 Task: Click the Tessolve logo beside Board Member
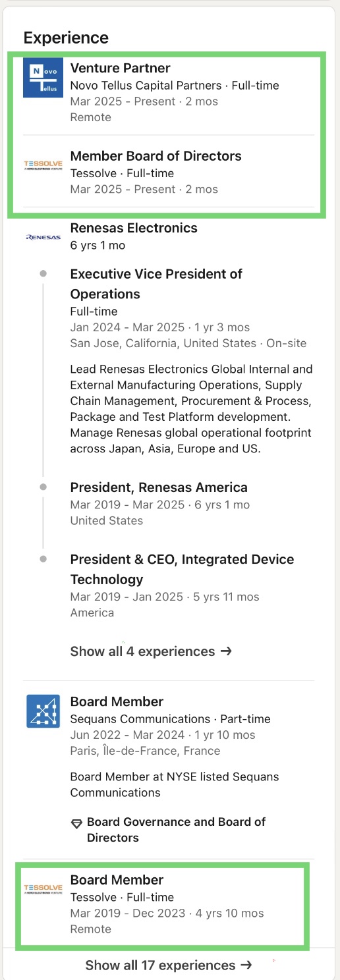43,889
